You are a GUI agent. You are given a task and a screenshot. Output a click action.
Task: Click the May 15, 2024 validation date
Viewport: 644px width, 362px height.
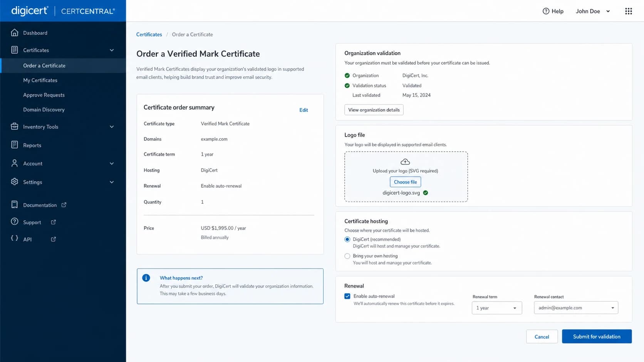click(x=416, y=95)
